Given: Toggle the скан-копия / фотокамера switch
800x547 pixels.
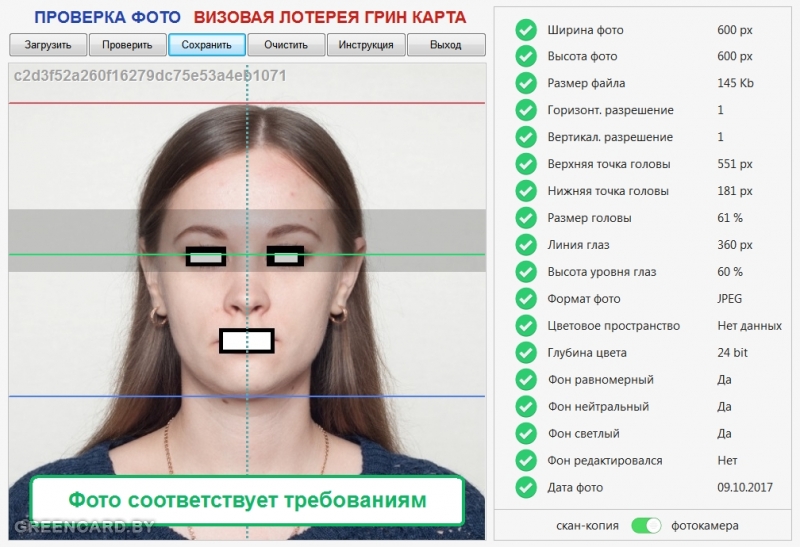Looking at the screenshot, I should click(x=647, y=525).
